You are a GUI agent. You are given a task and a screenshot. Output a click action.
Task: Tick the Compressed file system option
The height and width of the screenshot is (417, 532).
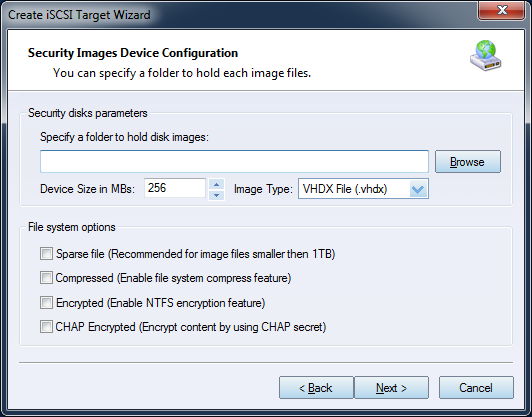point(46,278)
